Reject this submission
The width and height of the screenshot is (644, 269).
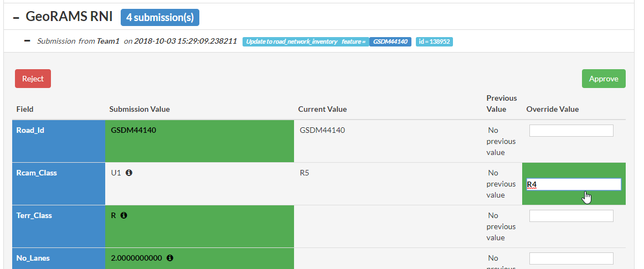(33, 79)
